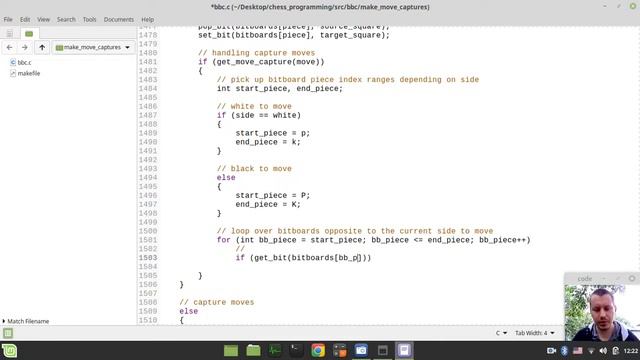Click the 'int start_piece, end_piece;' line
The width and height of the screenshot is (640, 360).
coord(280,89)
